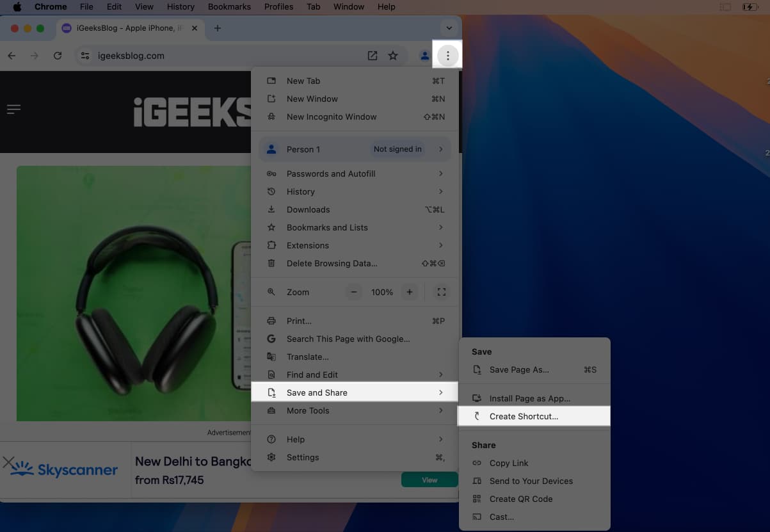Close the Skyscanner advertisement with X

8,462
